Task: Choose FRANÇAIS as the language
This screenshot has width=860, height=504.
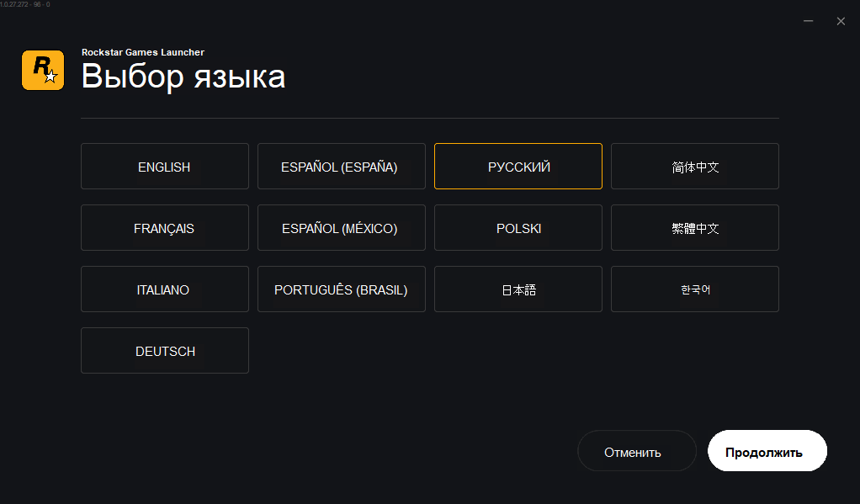Action: coord(165,227)
